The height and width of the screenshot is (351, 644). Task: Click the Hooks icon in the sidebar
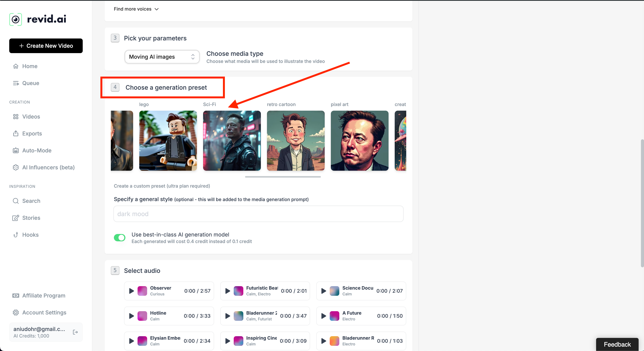click(x=16, y=235)
